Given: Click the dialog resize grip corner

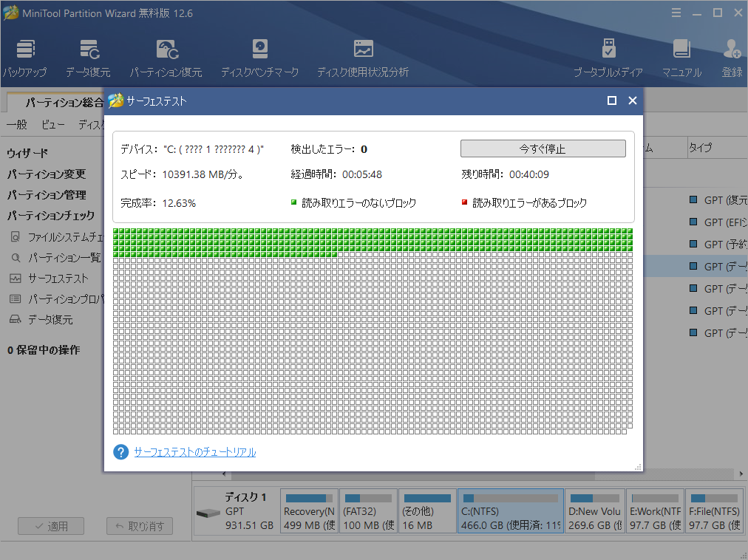Looking at the screenshot, I should tap(638, 467).
